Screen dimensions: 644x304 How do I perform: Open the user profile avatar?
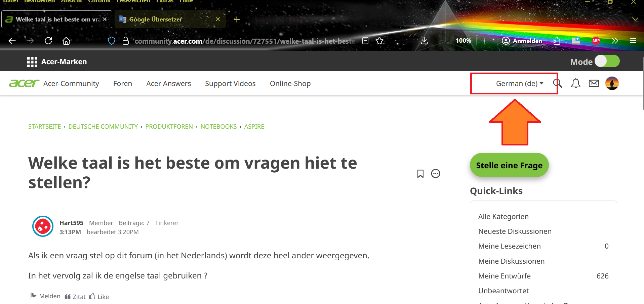coord(612,83)
